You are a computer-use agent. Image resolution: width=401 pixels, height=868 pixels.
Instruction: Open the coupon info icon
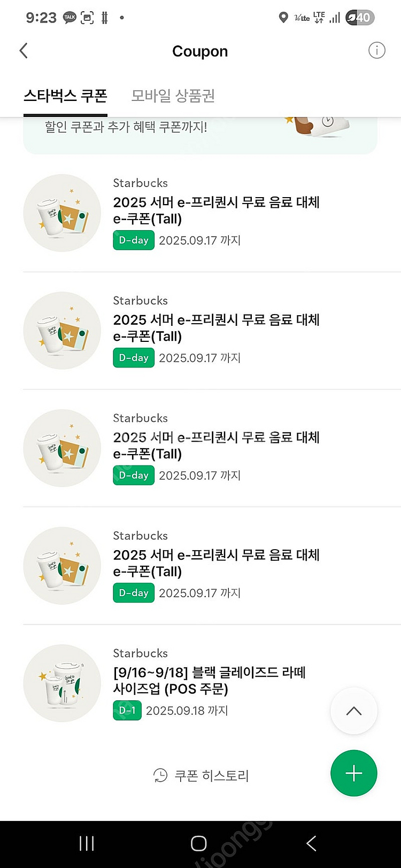tap(376, 51)
